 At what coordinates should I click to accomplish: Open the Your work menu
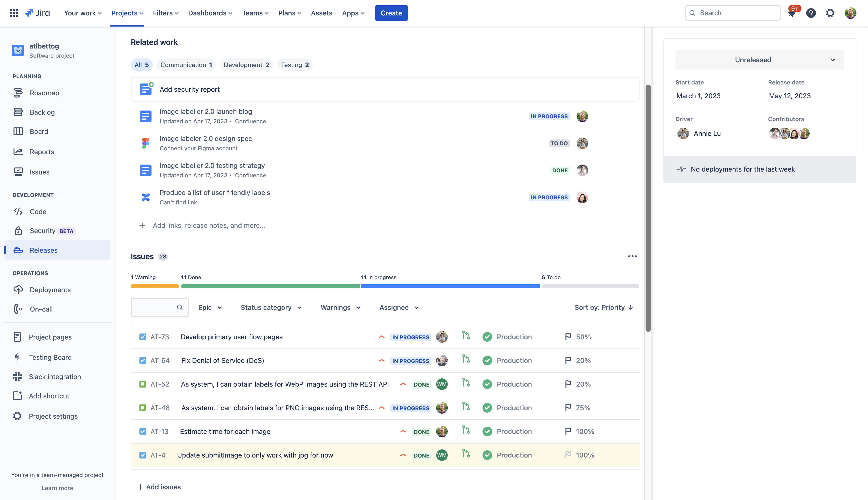tap(83, 13)
